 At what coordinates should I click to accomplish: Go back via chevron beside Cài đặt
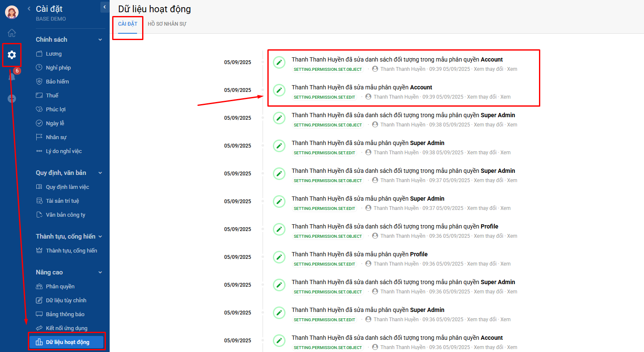[29, 8]
